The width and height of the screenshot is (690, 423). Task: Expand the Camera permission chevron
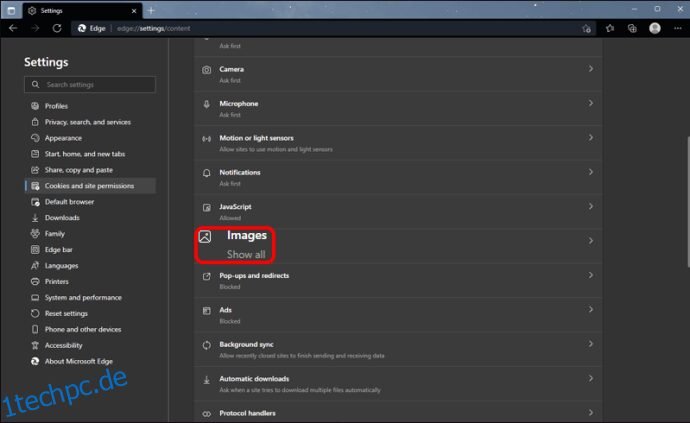tap(591, 69)
